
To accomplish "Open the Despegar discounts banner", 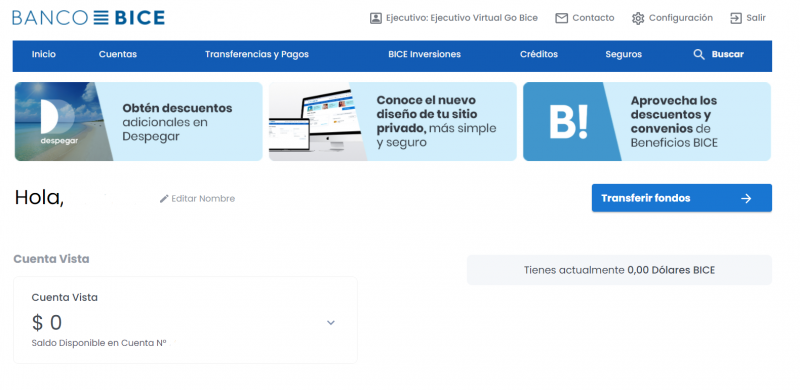I will coord(138,121).
